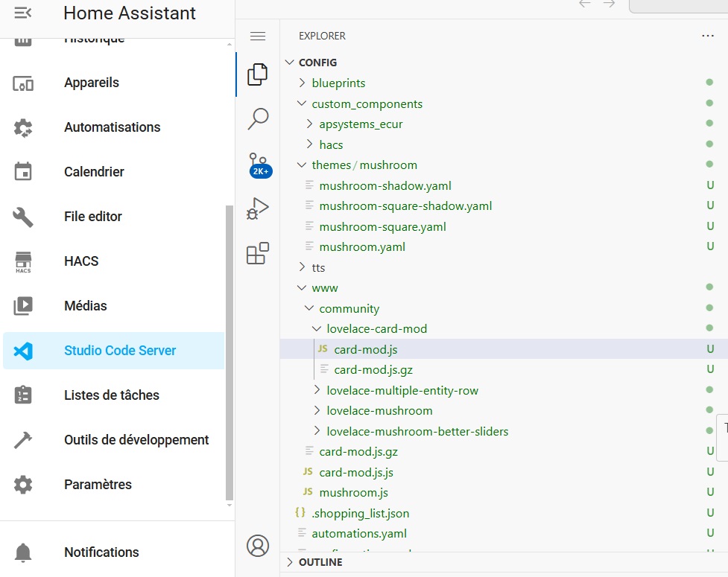Click the sidebar vertical scrollbar
Image resolution: width=728 pixels, height=577 pixels.
[x=230, y=352]
